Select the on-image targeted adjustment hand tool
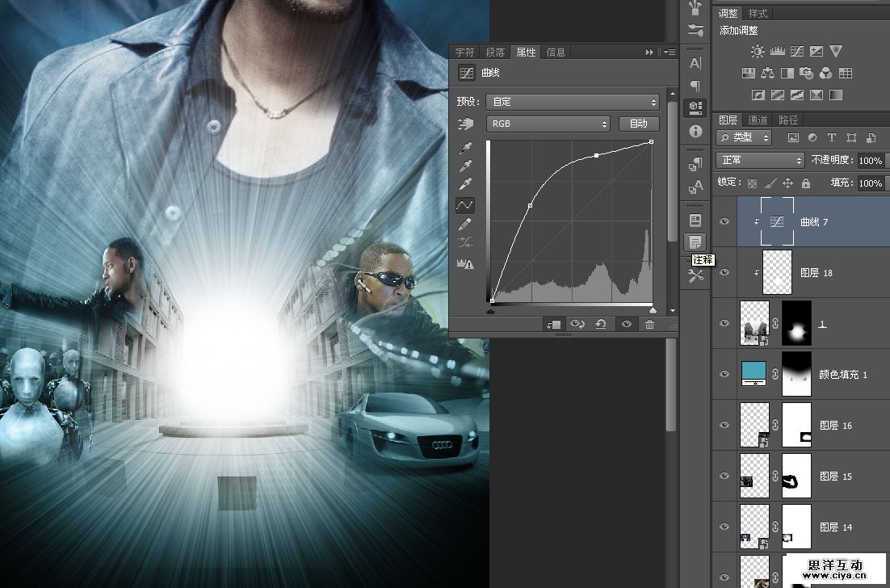890x588 pixels. (x=465, y=124)
